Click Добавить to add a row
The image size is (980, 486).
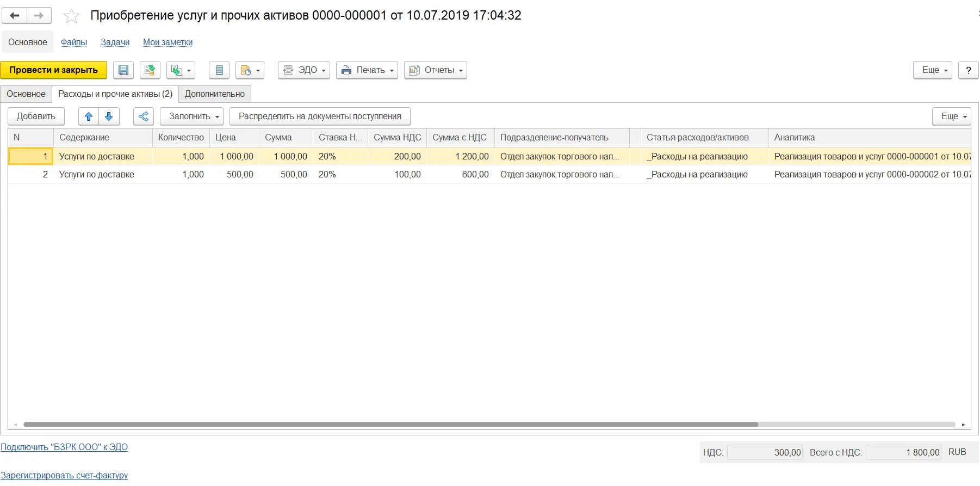tap(36, 116)
